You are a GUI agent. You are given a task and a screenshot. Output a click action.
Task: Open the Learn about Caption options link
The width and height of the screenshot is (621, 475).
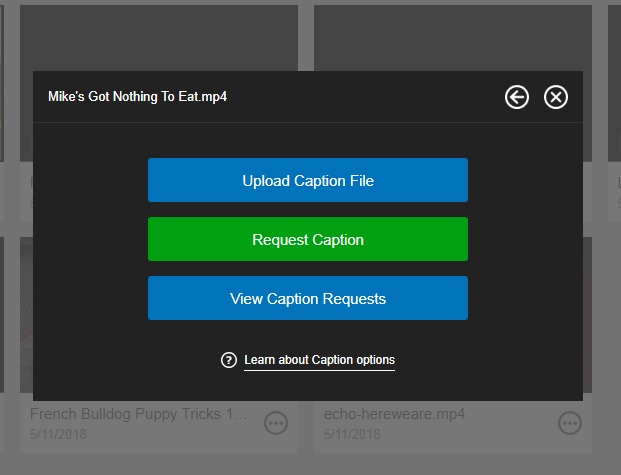319,360
